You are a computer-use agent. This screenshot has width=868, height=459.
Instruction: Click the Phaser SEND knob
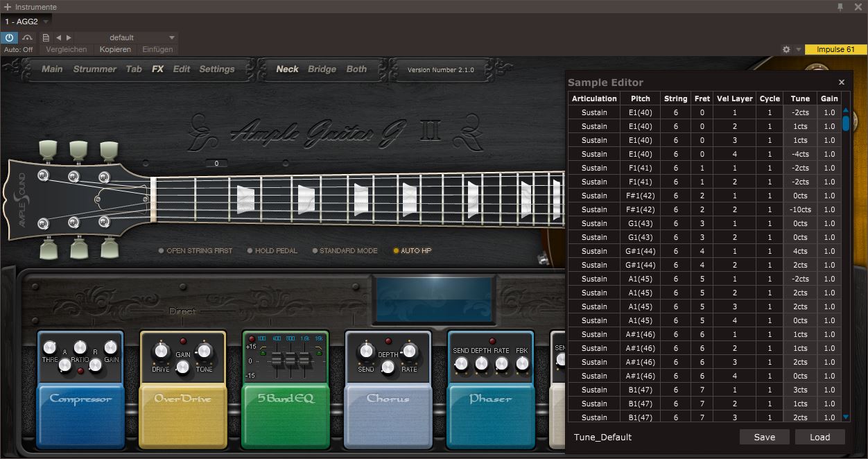tap(461, 363)
